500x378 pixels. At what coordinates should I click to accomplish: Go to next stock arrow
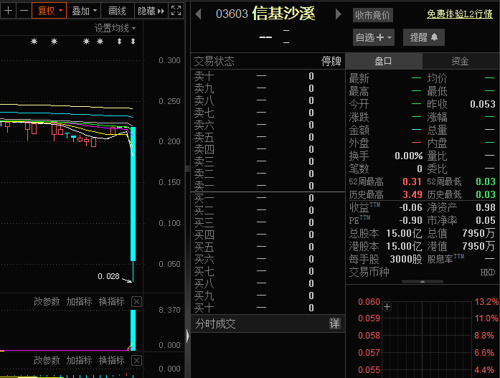click(338, 14)
